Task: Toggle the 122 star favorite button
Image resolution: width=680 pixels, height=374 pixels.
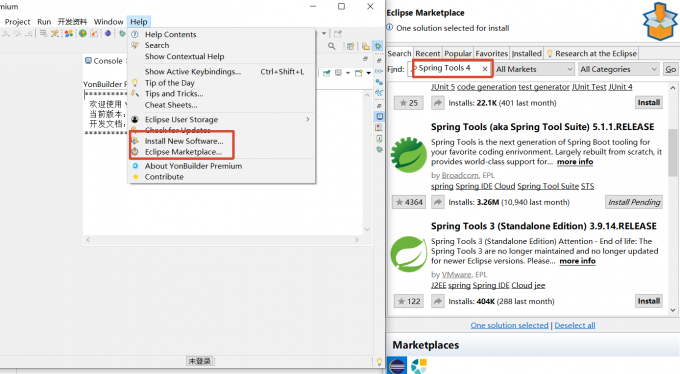Action: (x=409, y=301)
